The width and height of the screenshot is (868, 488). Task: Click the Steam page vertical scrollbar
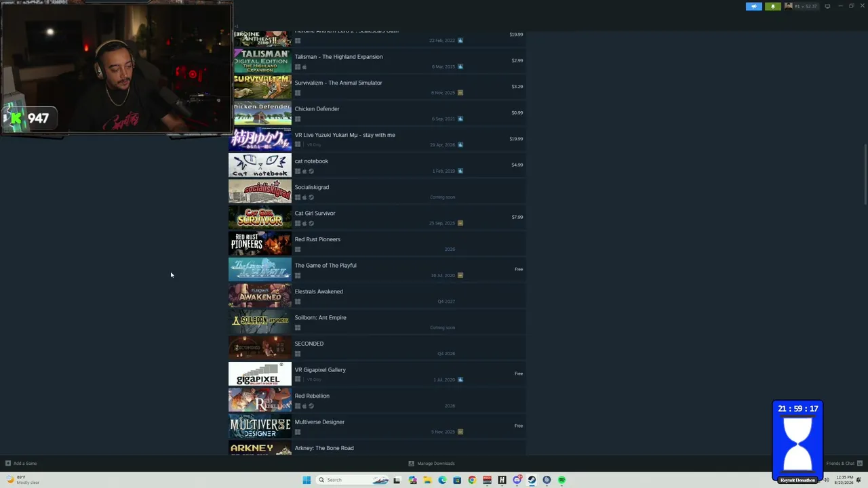coord(865,174)
